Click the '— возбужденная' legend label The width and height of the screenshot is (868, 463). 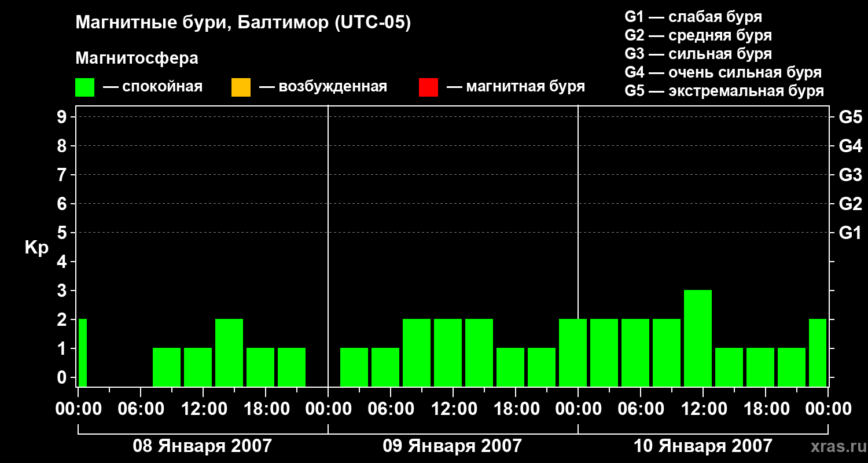click(x=323, y=87)
